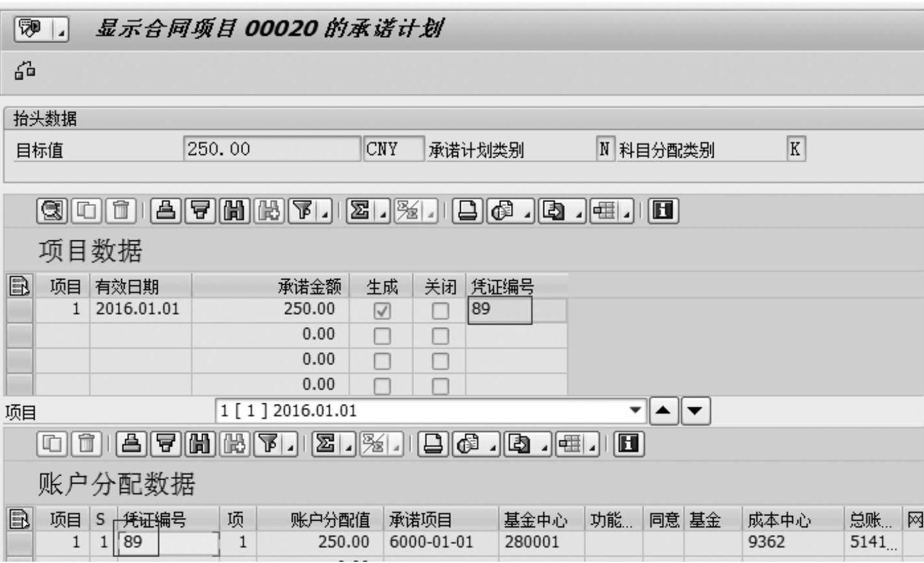This screenshot has width=924, height=563.
Task: Open the Layout dropdown in 账户分配数据 toolbar
Action: 594,444
